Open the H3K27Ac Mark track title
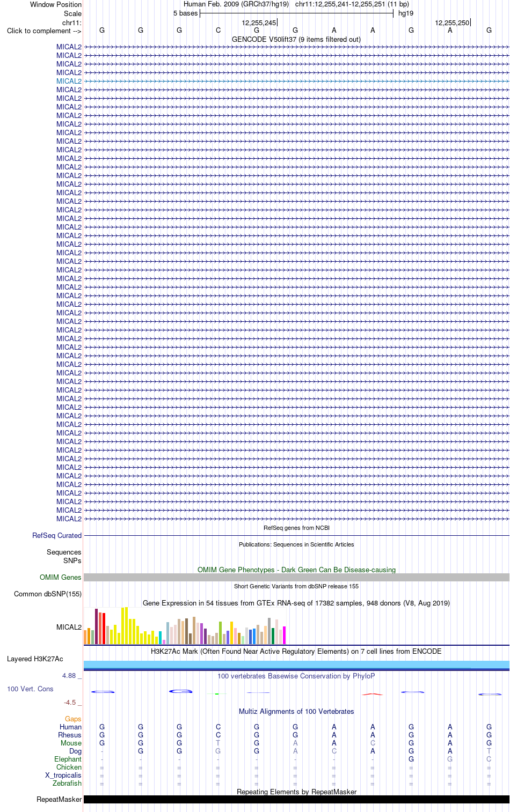This screenshot has height=812, width=510. pyautogui.click(x=296, y=651)
